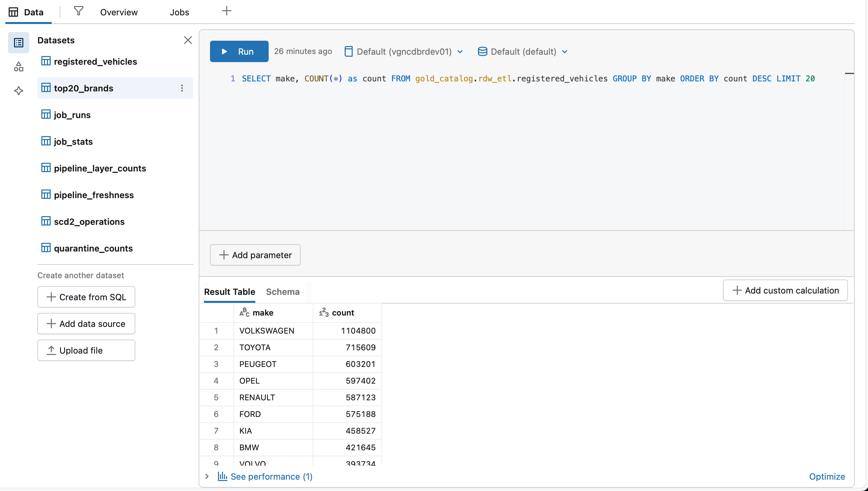Close the Datasets panel
868x491 pixels.
[x=188, y=40]
